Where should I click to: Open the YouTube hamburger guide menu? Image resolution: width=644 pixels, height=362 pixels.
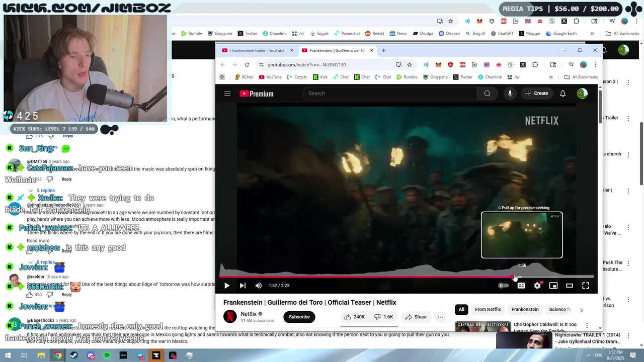click(x=227, y=94)
